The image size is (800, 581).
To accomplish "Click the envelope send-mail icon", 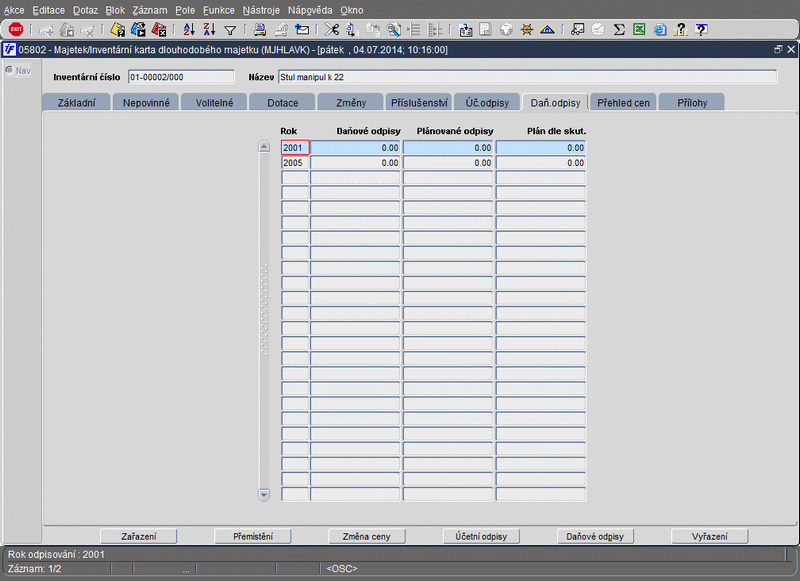I will tap(302, 30).
